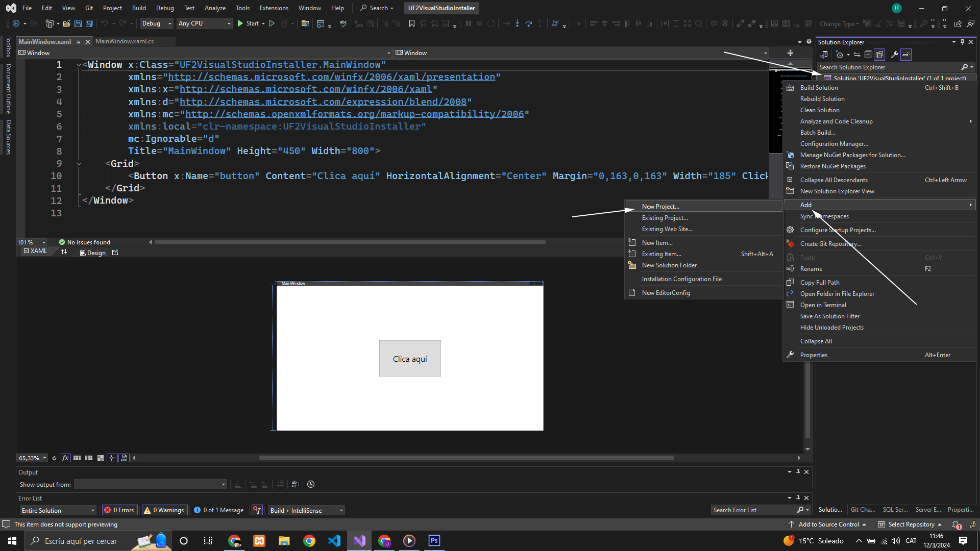The image size is (980, 551).
Task: Click the Collapse All icon in Solution Explorer
Action: (868, 55)
